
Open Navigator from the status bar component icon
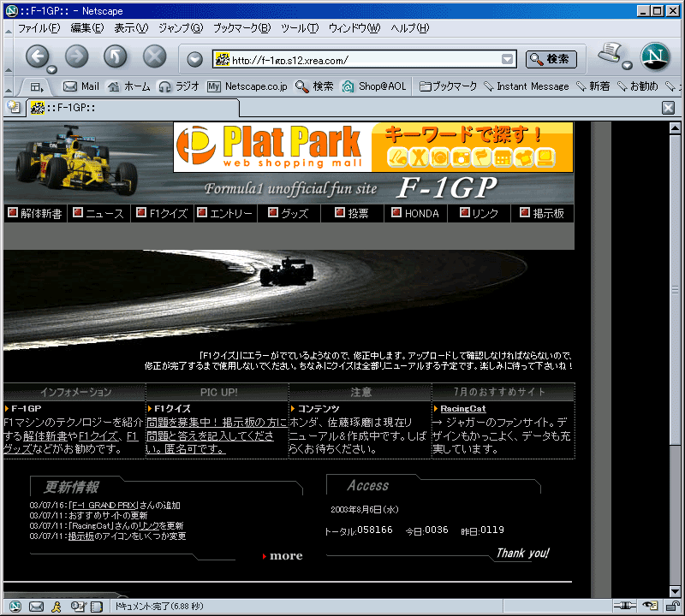[x=15, y=606]
